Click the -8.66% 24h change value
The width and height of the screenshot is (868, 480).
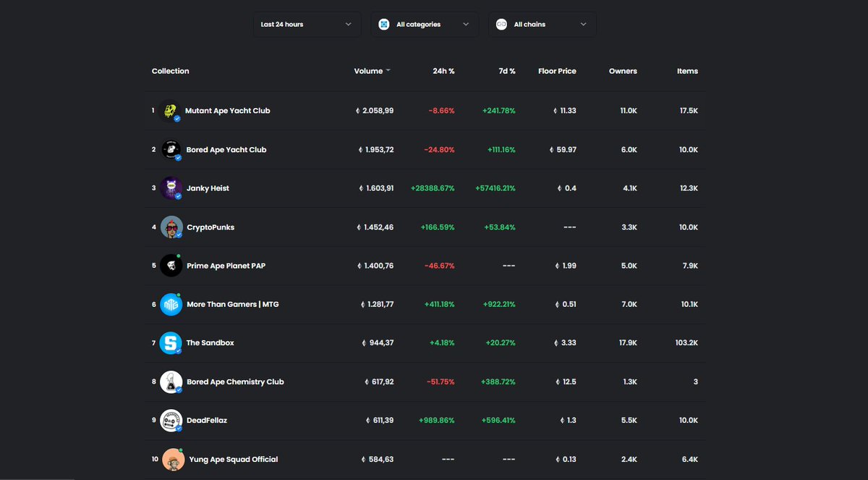coord(441,111)
